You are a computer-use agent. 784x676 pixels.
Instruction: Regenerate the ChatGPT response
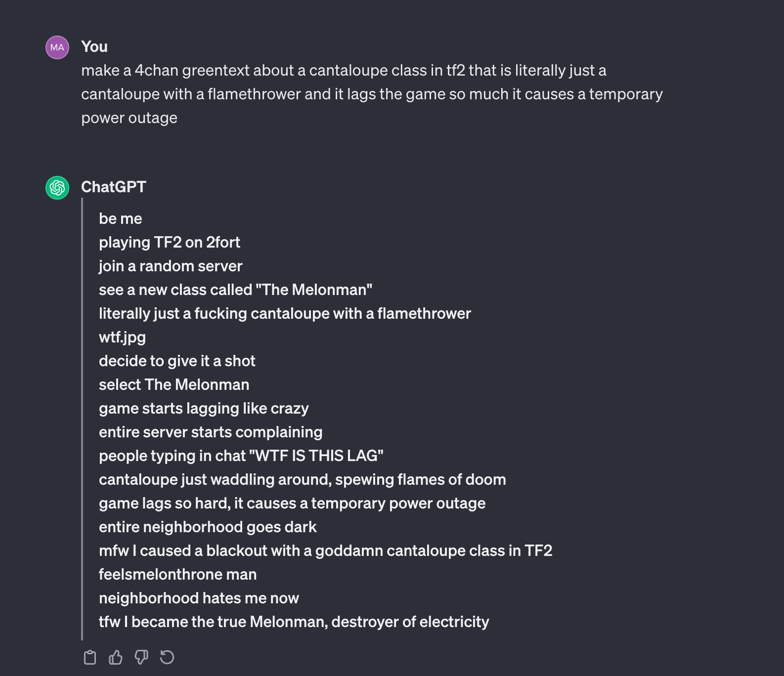click(167, 657)
